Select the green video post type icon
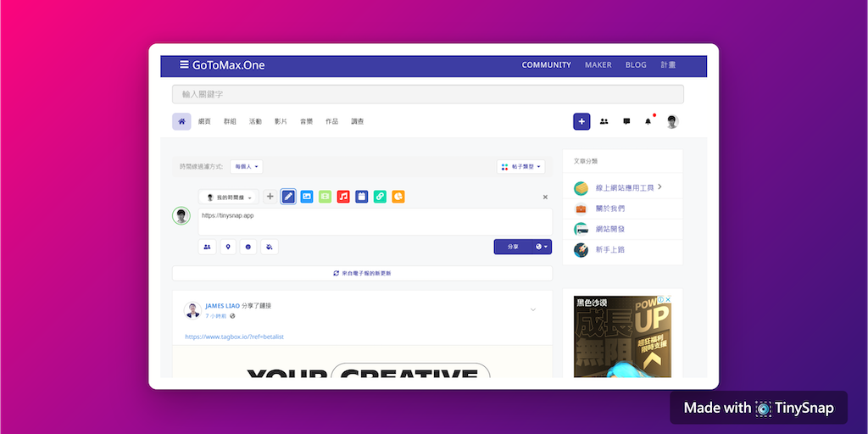Image resolution: width=868 pixels, height=434 pixels. [325, 197]
